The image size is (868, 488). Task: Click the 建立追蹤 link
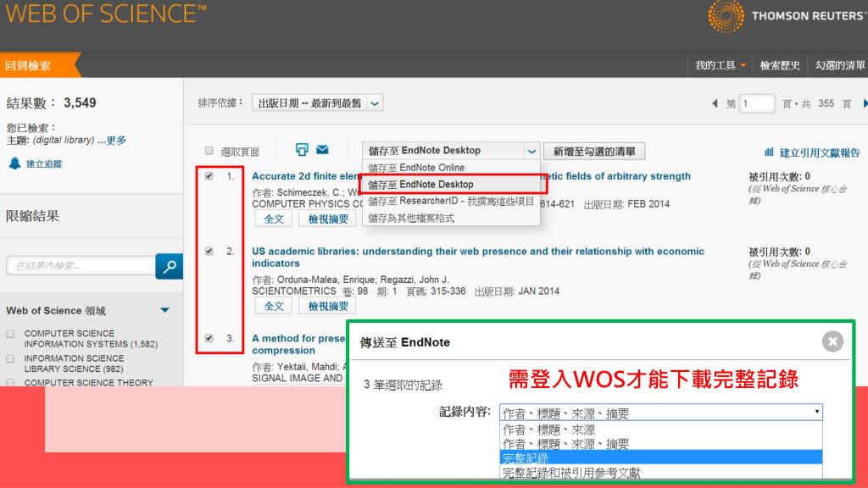pyautogui.click(x=44, y=164)
